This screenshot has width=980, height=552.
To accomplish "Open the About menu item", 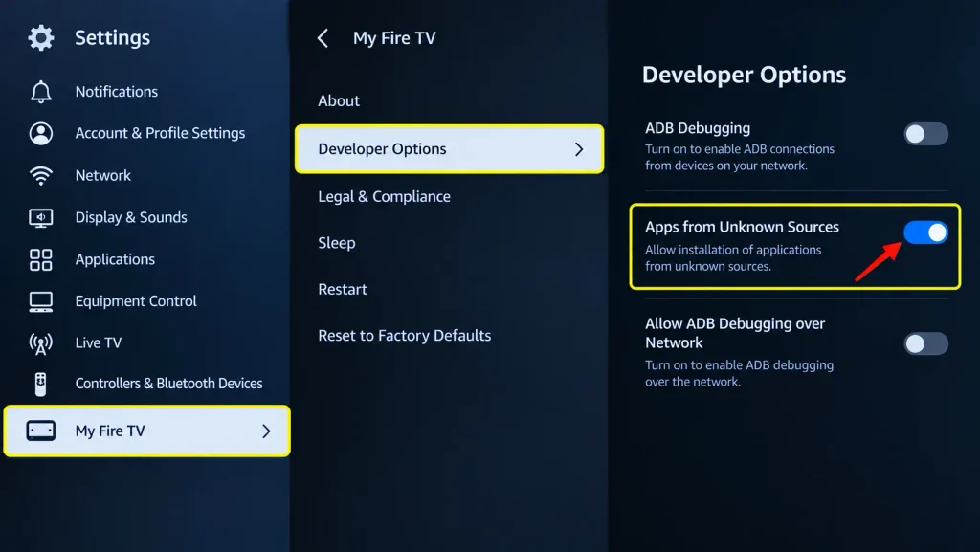I will point(339,101).
